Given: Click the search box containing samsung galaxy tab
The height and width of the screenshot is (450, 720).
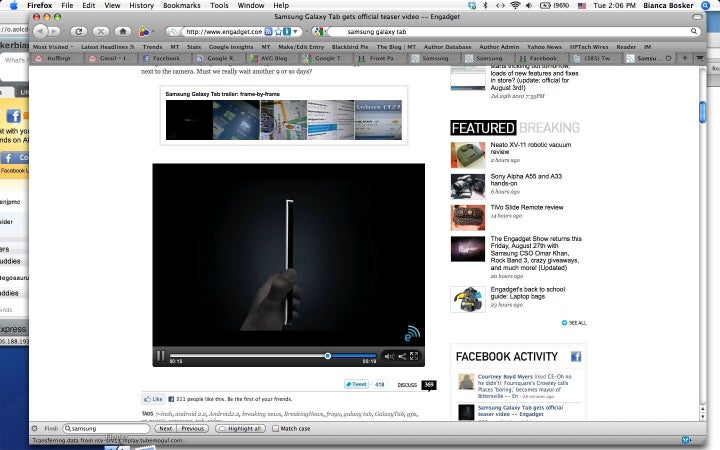Looking at the screenshot, I should point(509,32).
